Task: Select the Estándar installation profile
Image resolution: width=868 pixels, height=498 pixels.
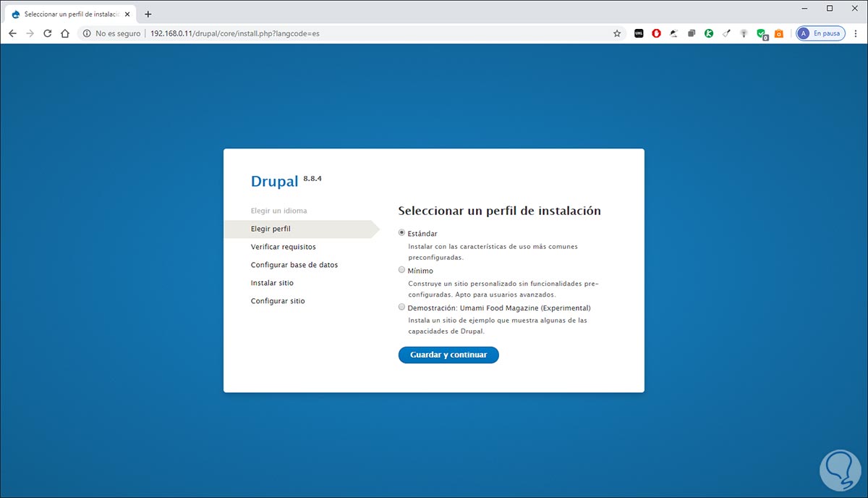Action: click(x=402, y=233)
